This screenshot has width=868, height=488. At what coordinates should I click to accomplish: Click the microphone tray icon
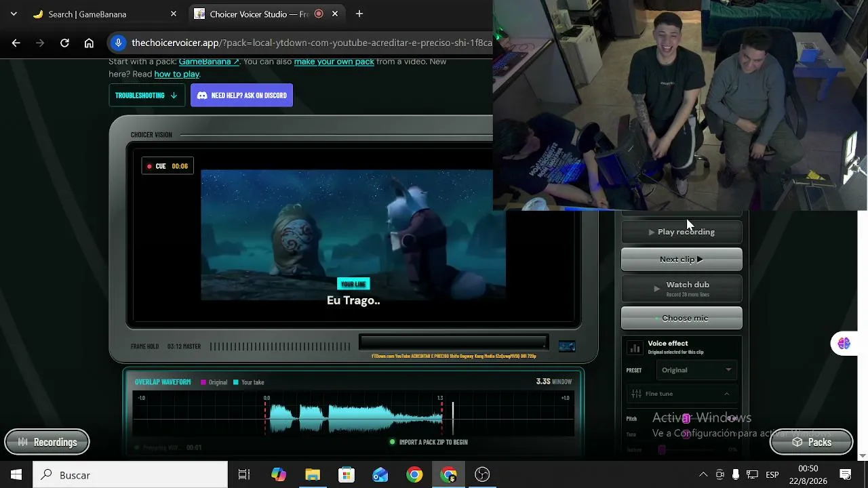736,474
